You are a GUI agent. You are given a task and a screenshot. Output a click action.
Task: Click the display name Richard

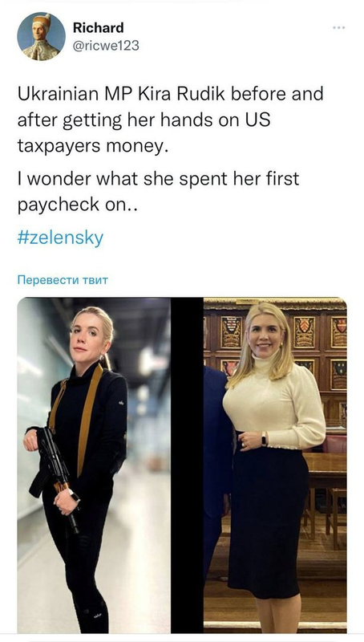pos(98,27)
